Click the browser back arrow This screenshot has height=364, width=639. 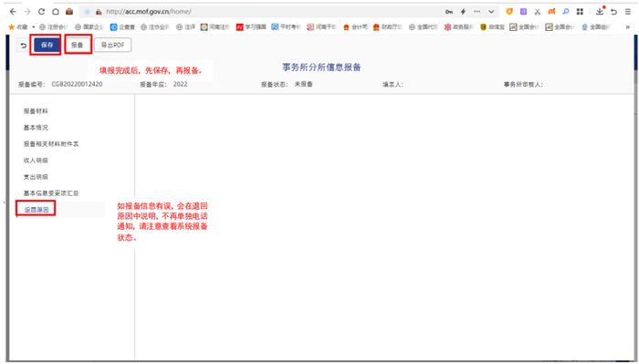pos(13,11)
